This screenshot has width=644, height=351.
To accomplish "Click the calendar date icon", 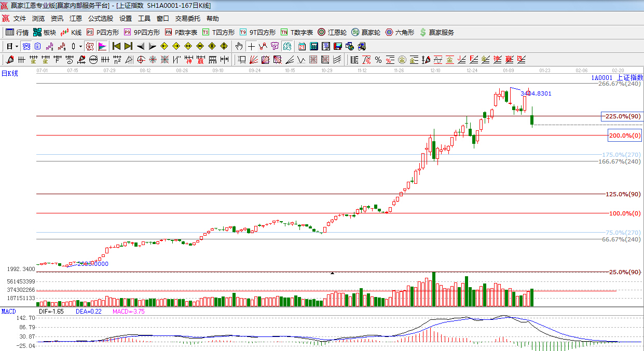I will tap(302, 46).
